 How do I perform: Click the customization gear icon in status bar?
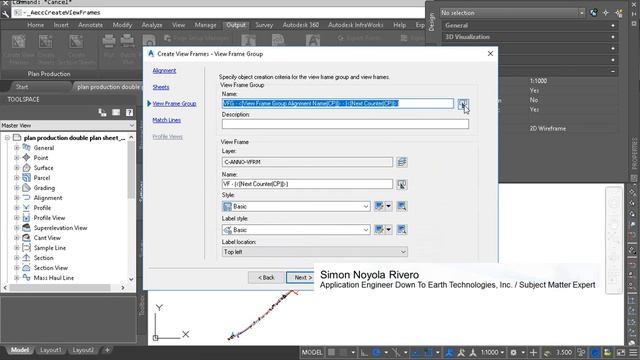point(513,352)
